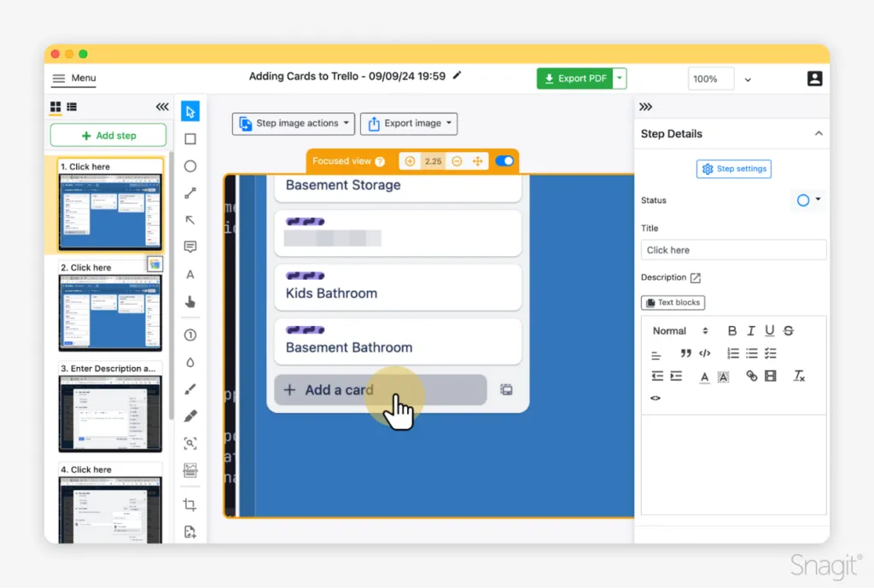Toggle blockquote formatting
This screenshot has height=588, width=874.
pos(685,353)
